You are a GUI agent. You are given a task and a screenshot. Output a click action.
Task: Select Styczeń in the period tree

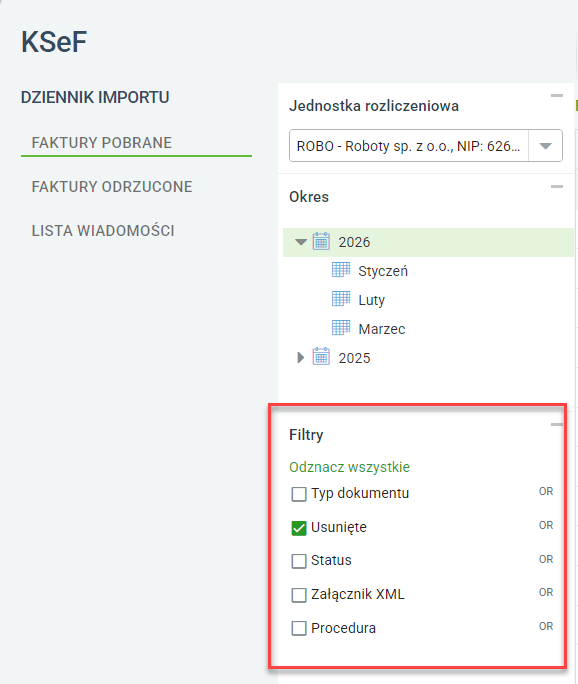pyautogui.click(x=383, y=271)
